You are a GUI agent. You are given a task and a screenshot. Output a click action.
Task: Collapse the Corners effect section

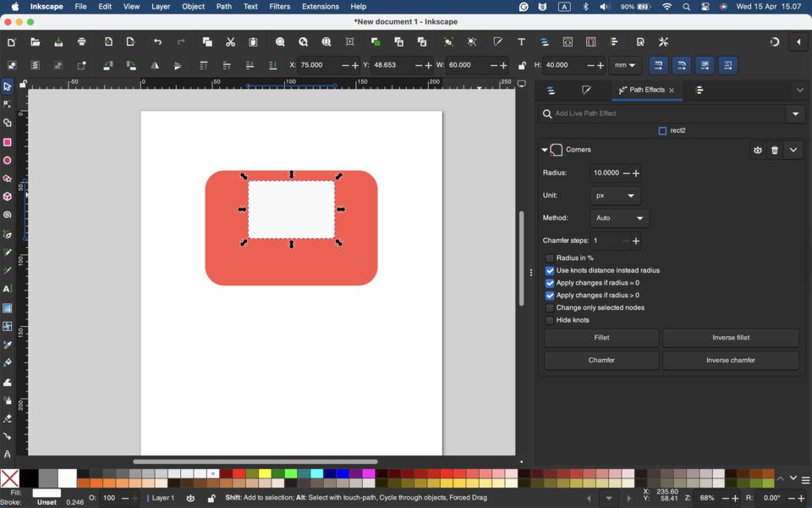(x=545, y=151)
